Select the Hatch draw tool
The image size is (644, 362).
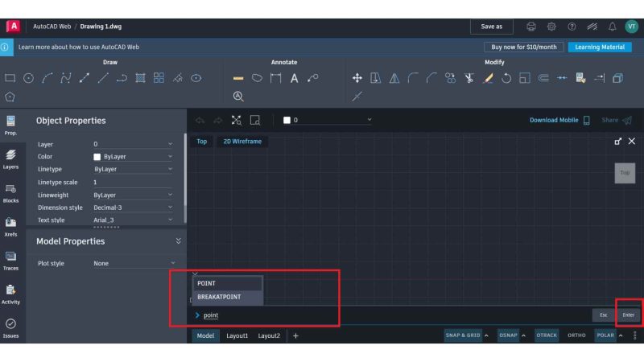pos(140,78)
